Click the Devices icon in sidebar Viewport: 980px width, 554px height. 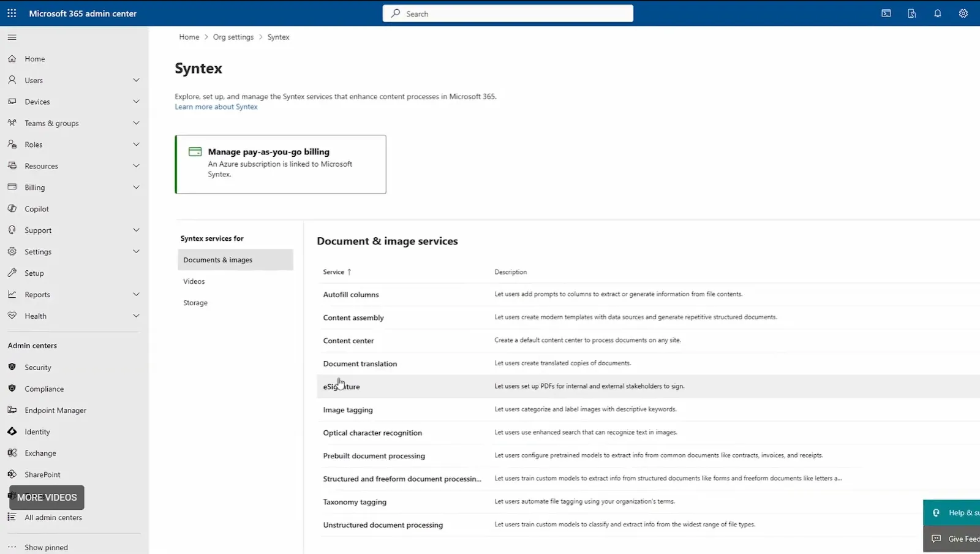[12, 102]
